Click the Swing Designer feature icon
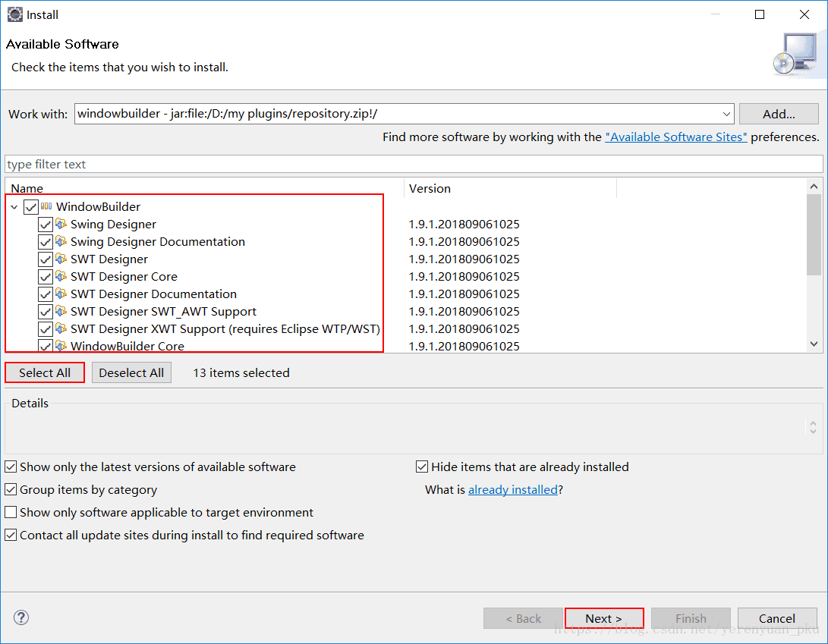This screenshot has height=644, width=828. [61, 224]
